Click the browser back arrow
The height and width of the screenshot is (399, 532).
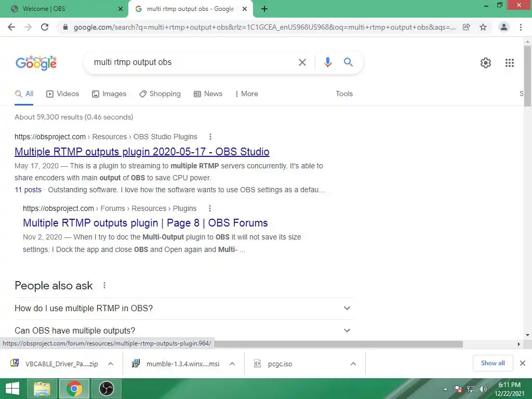pyautogui.click(x=11, y=27)
